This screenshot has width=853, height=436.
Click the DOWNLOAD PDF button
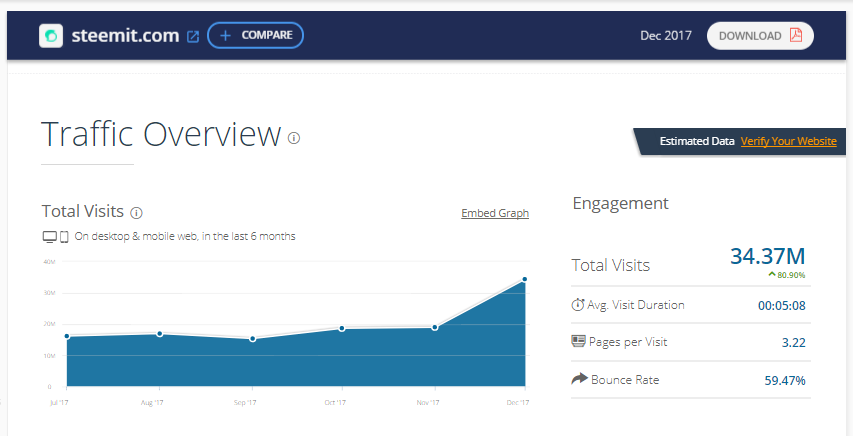click(760, 36)
